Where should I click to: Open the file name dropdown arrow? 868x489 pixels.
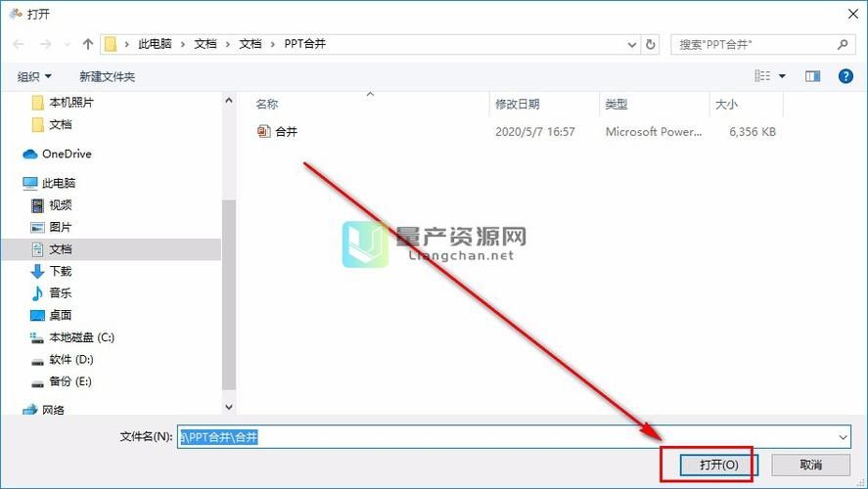click(844, 437)
